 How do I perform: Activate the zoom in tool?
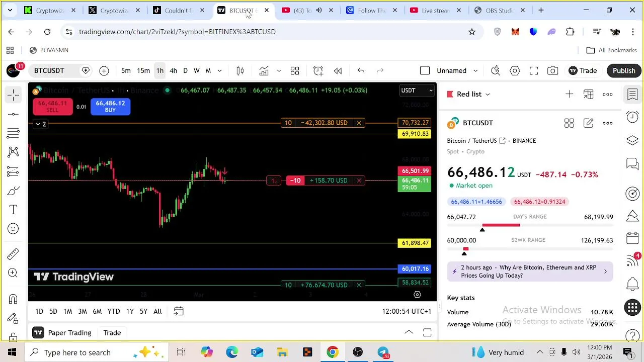[x=14, y=273]
